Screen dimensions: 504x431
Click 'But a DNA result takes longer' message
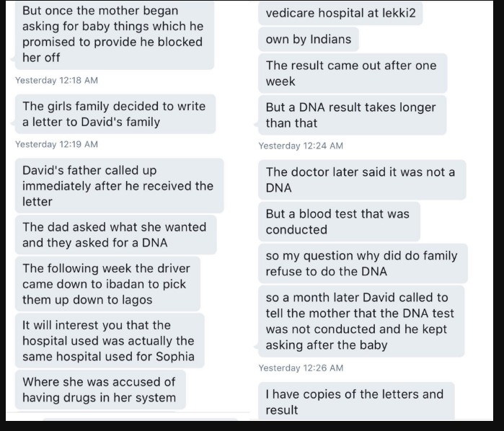(x=353, y=115)
